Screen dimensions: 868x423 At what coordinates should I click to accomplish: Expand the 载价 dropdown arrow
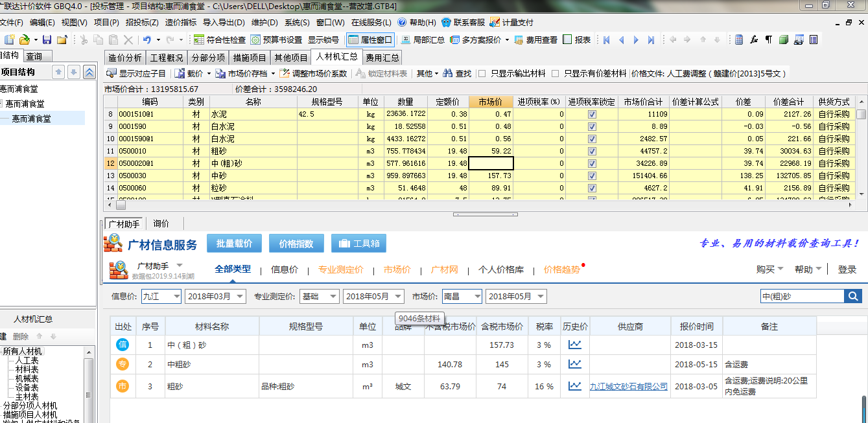click(x=209, y=74)
